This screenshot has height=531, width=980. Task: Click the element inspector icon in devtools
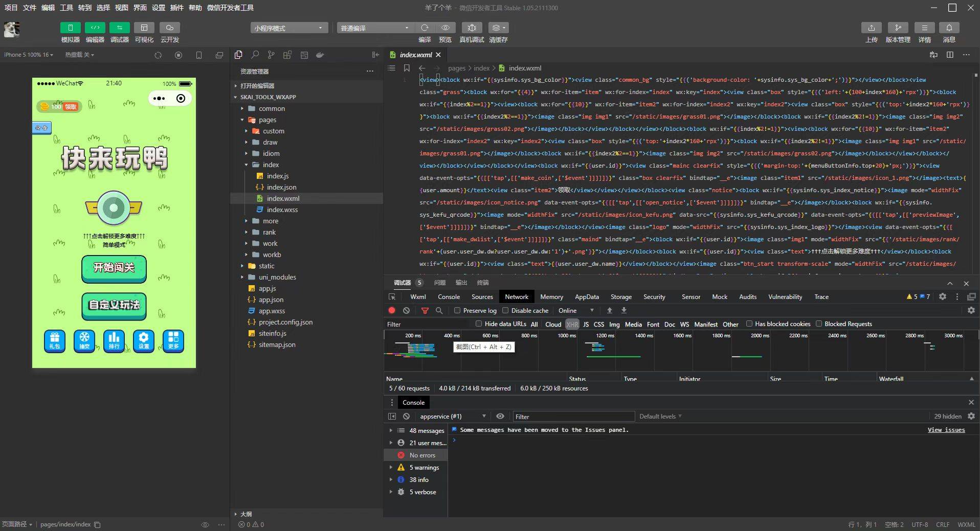(x=392, y=296)
